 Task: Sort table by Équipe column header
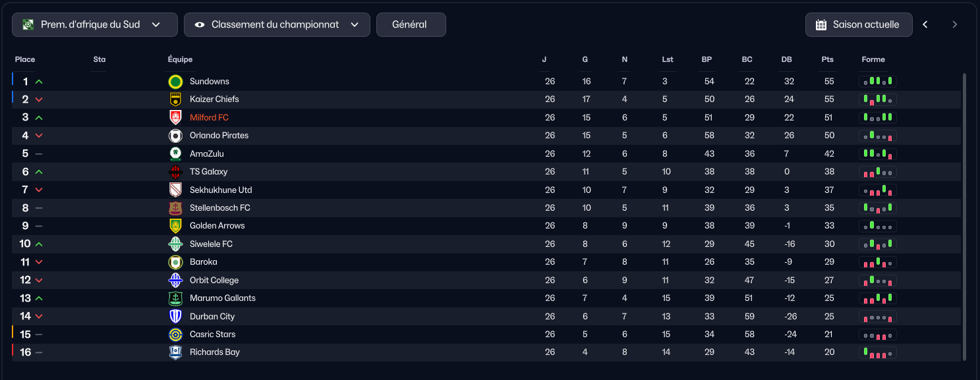pyautogui.click(x=180, y=59)
